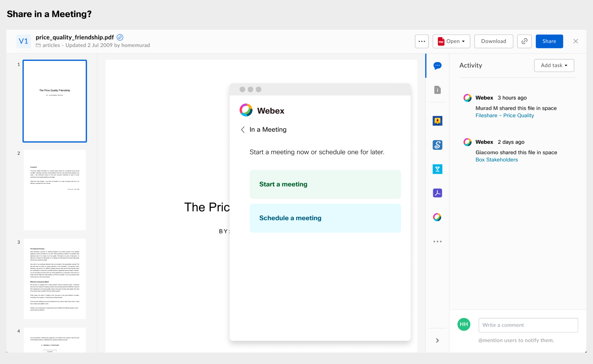Expand the Open dropdown
The image size is (593, 364).
(x=451, y=41)
